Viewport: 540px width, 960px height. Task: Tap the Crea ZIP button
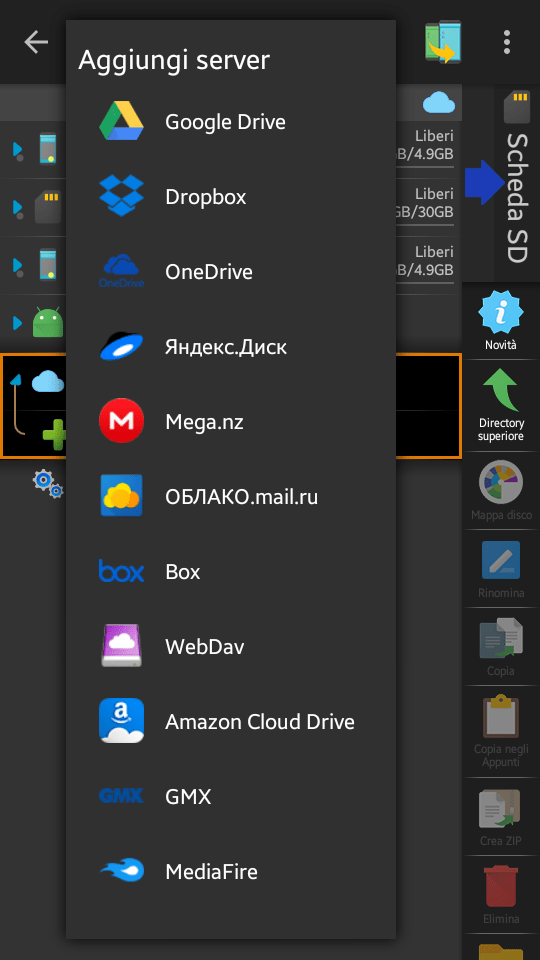click(501, 817)
